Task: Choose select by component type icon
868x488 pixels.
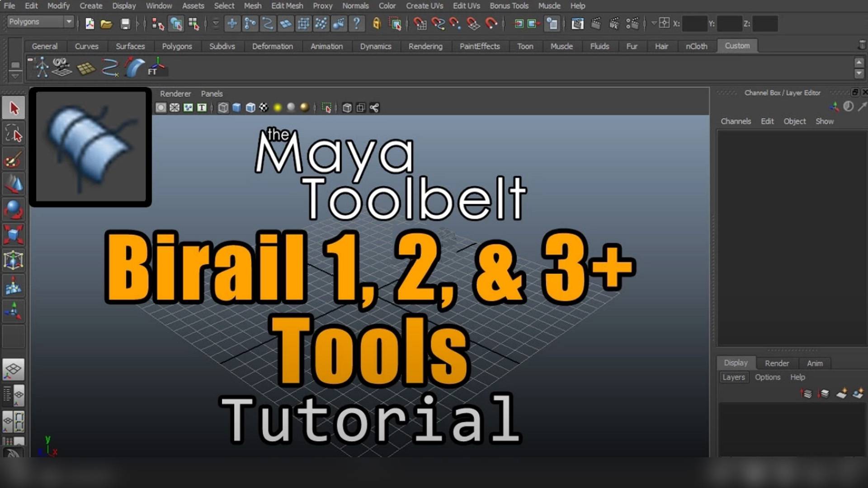Action: click(x=193, y=23)
